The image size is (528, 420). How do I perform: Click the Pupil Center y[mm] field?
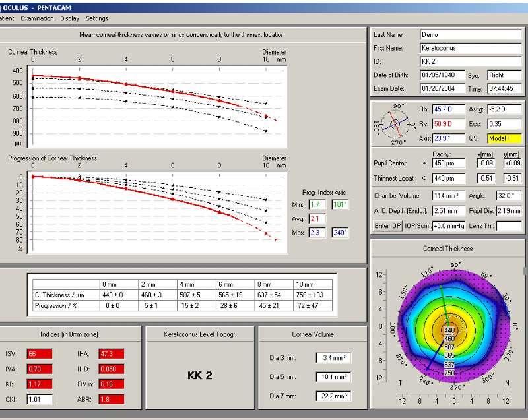(x=513, y=163)
